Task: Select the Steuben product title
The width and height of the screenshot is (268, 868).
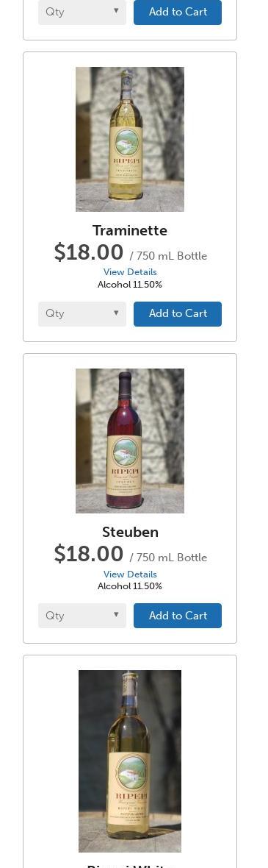Action: coord(131,532)
